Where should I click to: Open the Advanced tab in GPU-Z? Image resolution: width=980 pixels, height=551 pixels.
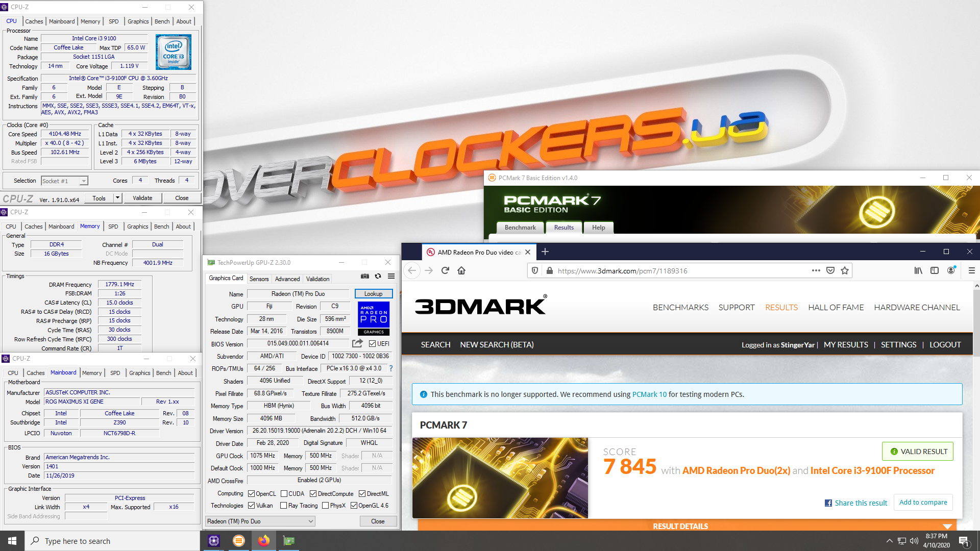tap(287, 279)
